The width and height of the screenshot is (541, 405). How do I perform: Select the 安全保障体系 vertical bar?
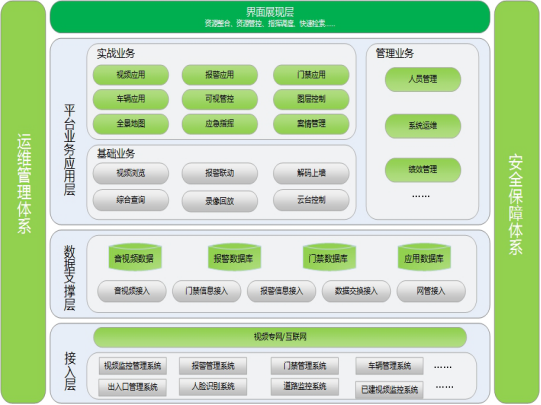pyautogui.click(x=516, y=202)
